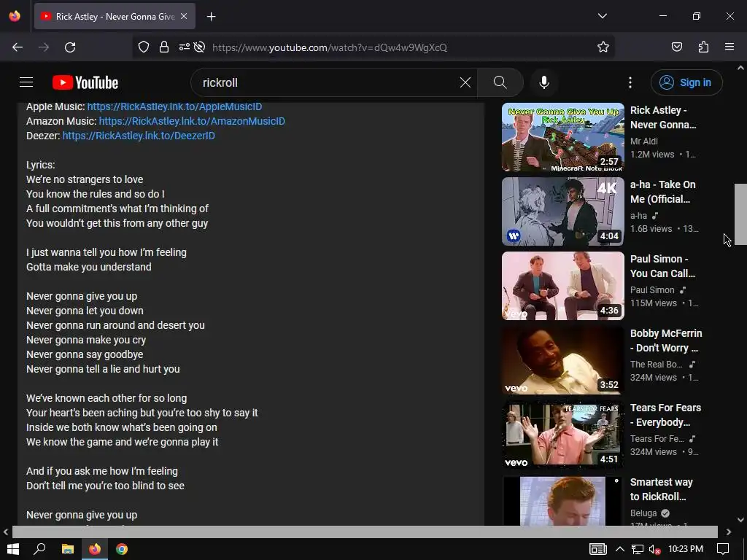Open muted volume tray icon
The image size is (747, 560).
click(x=654, y=550)
